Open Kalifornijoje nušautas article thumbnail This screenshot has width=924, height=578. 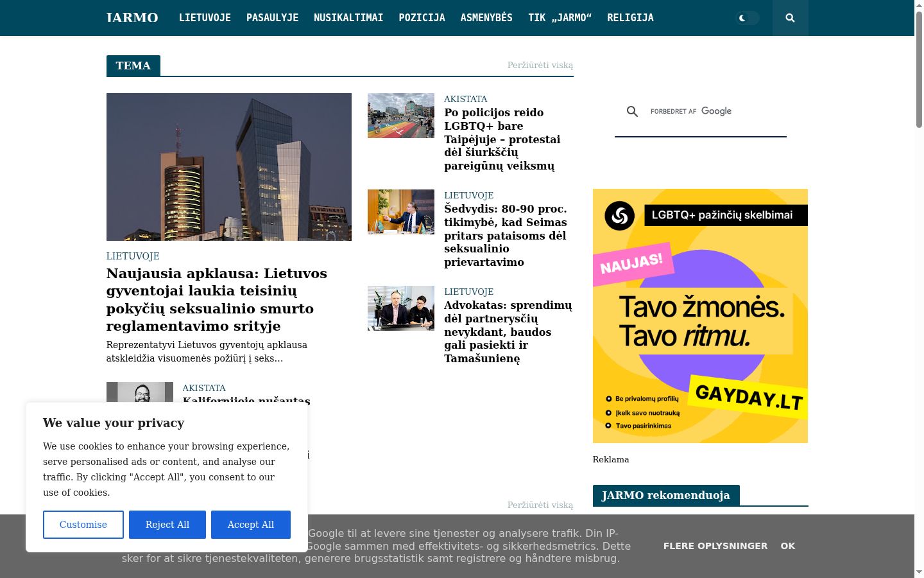click(x=140, y=392)
